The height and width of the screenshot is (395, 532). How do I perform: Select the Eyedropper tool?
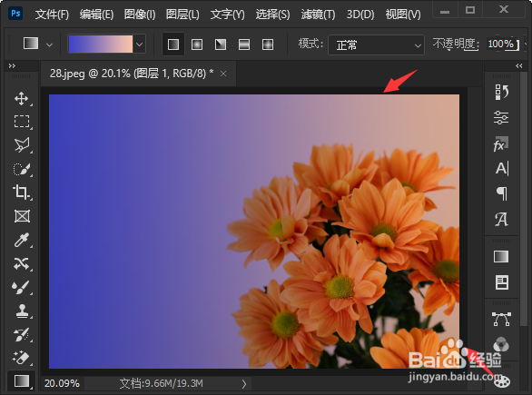(x=22, y=240)
